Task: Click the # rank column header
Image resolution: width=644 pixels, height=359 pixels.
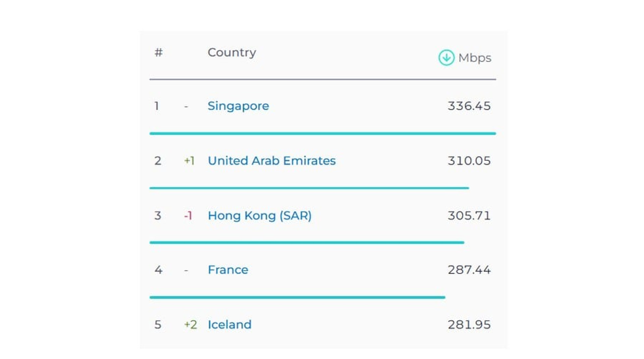Action: click(x=159, y=52)
